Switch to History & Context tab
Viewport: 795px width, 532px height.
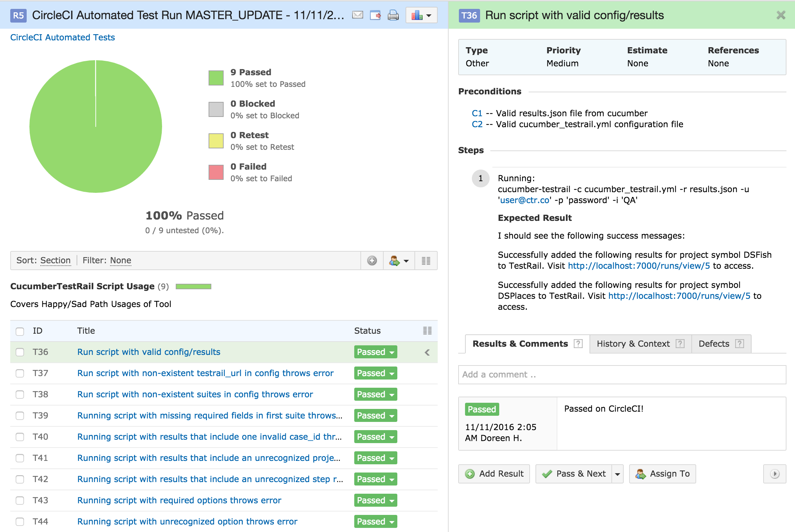[x=633, y=344]
